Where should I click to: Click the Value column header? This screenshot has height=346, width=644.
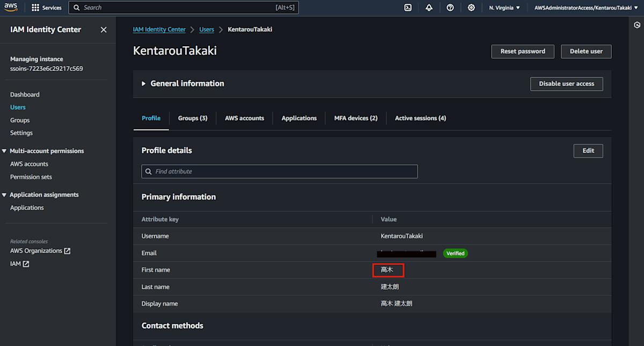coord(389,219)
